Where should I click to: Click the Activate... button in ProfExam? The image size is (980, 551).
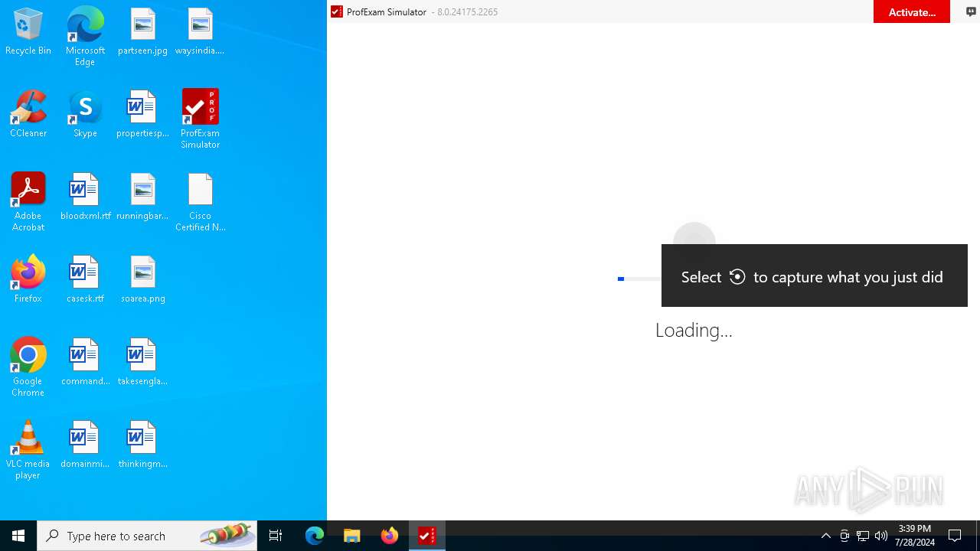tap(912, 11)
